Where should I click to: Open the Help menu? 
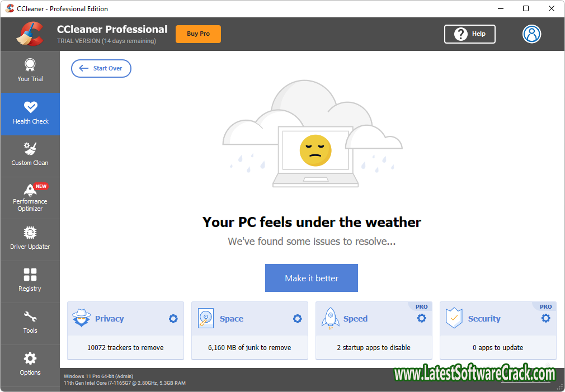(469, 34)
